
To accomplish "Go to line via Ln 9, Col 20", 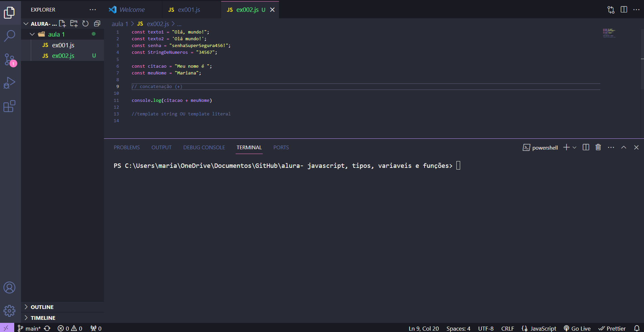I will [x=424, y=328].
